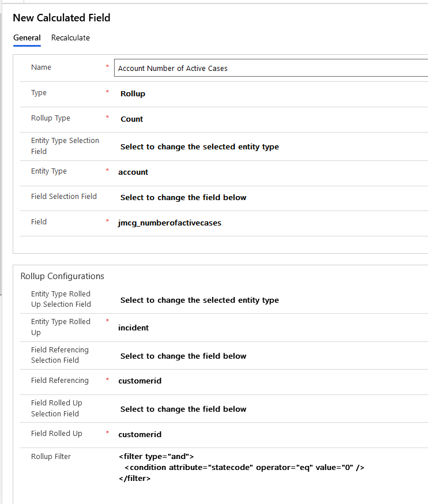428x504 pixels.
Task: Click the Rollup Type value Count
Action: tap(131, 119)
